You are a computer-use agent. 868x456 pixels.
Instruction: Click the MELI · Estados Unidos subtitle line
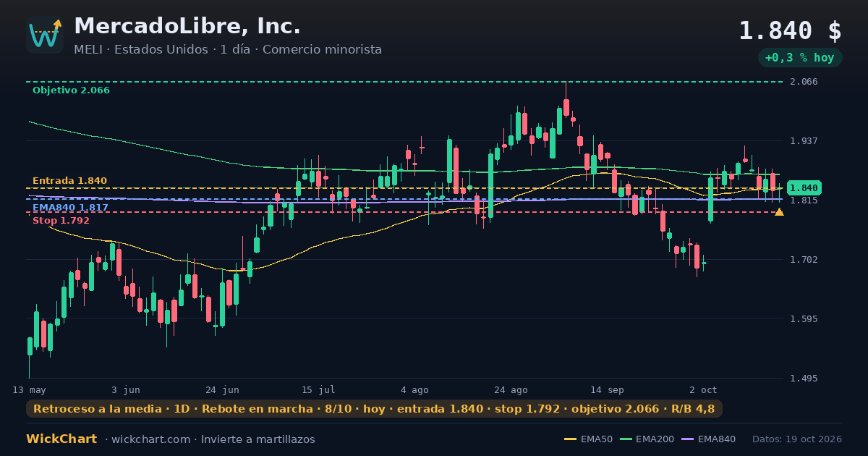click(228, 49)
